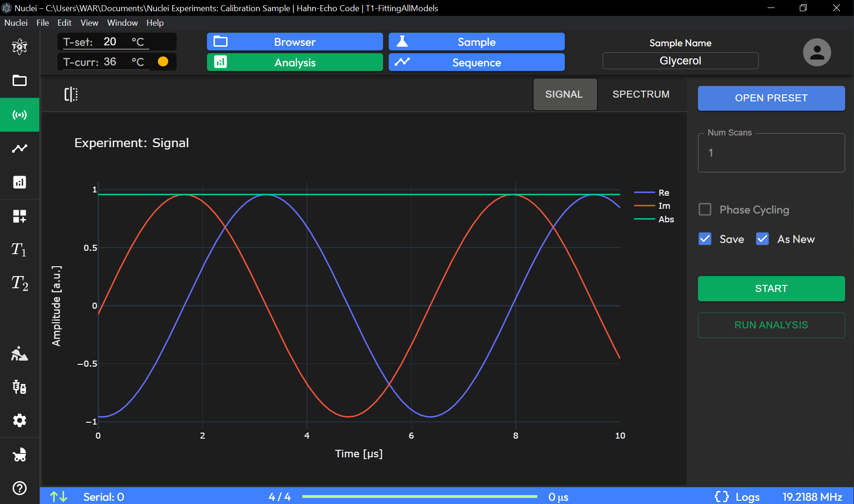Open the Sequence button
This screenshot has height=504, width=854.
(477, 62)
